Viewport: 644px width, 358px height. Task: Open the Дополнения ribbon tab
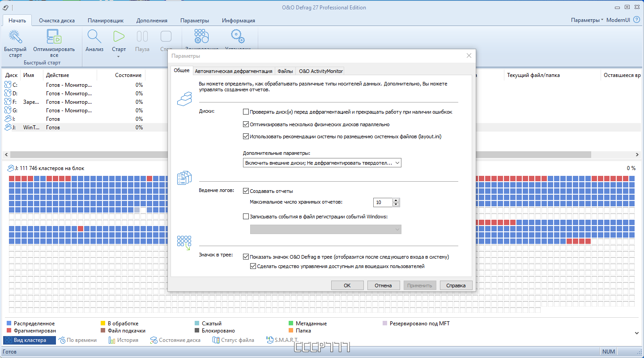point(152,21)
